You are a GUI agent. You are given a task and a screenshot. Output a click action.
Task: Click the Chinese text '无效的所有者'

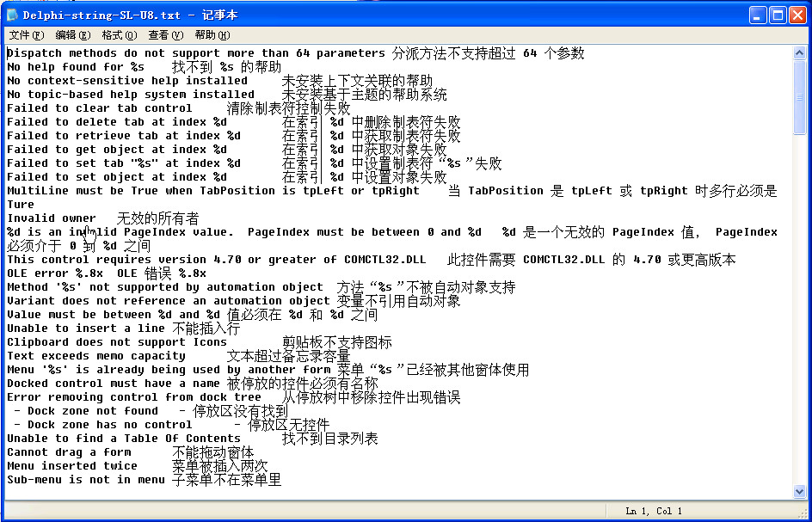click(x=158, y=218)
